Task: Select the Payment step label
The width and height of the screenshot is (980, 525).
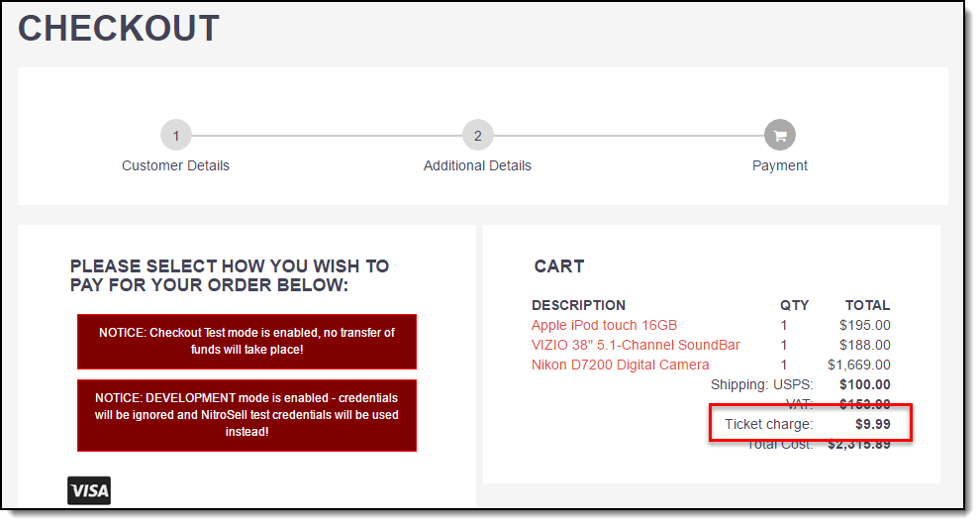Action: point(779,165)
